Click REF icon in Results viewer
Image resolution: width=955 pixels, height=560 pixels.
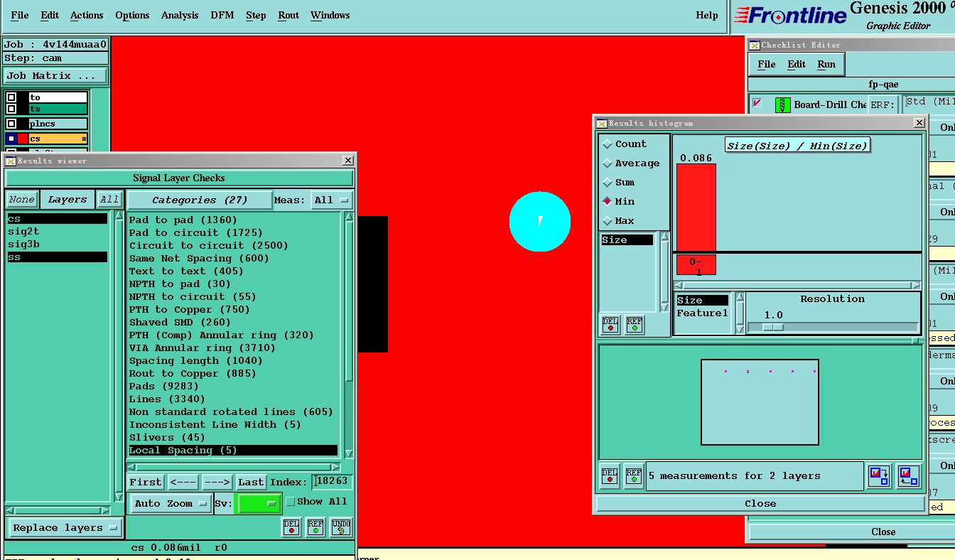pyautogui.click(x=315, y=527)
